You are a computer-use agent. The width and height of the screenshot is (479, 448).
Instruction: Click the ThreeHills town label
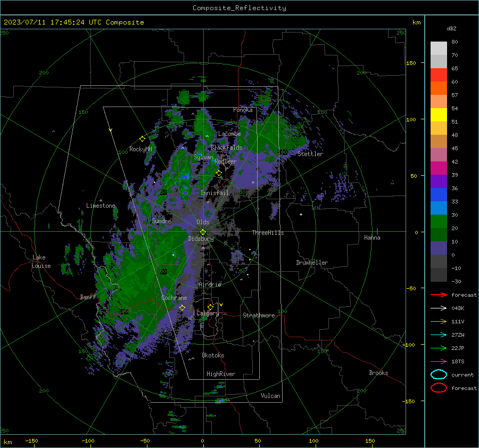pyautogui.click(x=268, y=233)
